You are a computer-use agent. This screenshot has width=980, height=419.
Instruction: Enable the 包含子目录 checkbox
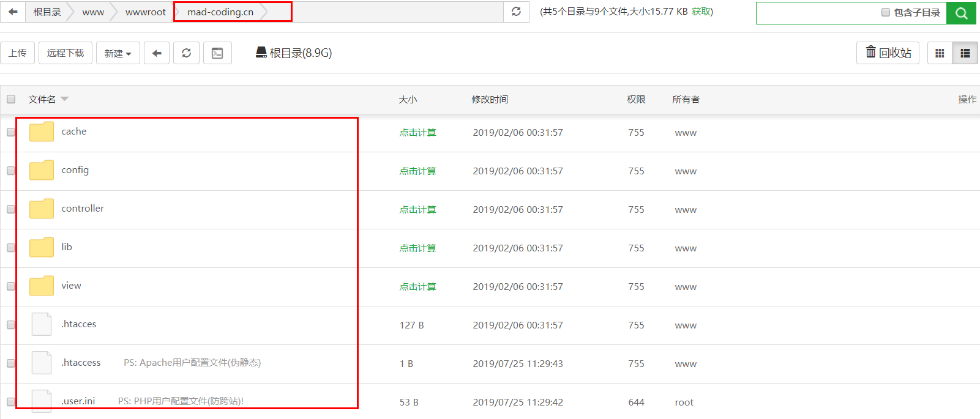tap(885, 12)
